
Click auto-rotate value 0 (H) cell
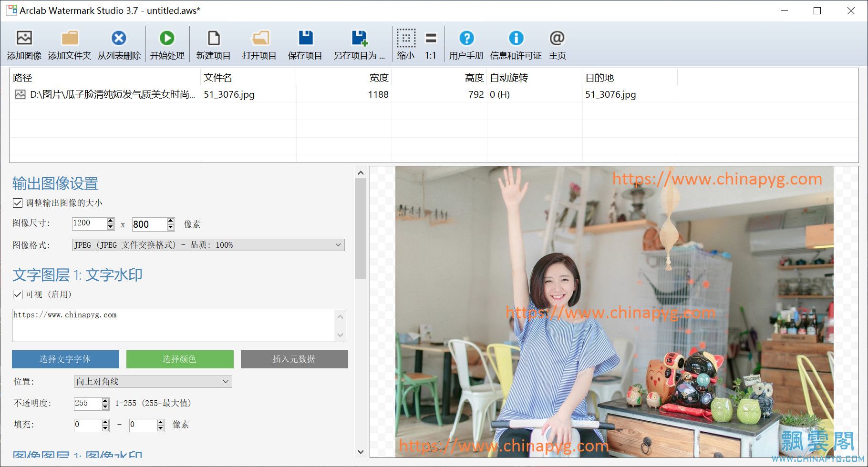[x=500, y=94]
